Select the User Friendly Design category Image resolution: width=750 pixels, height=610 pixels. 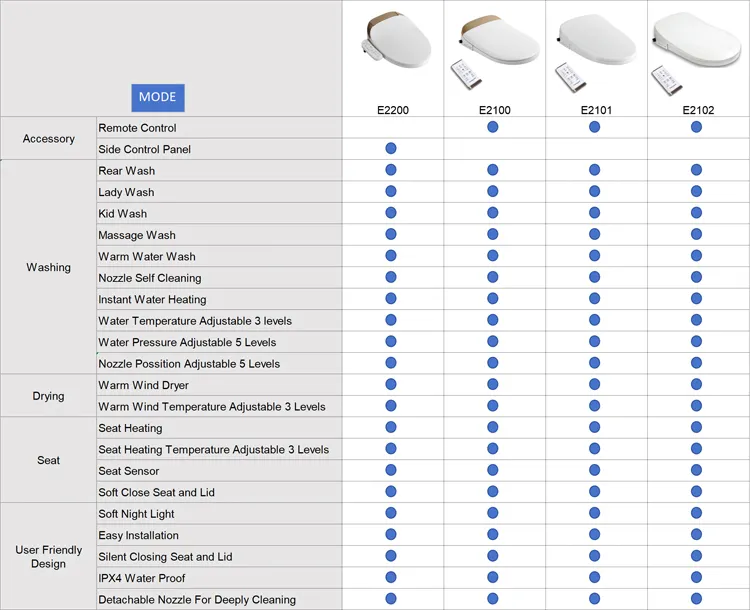click(48, 557)
